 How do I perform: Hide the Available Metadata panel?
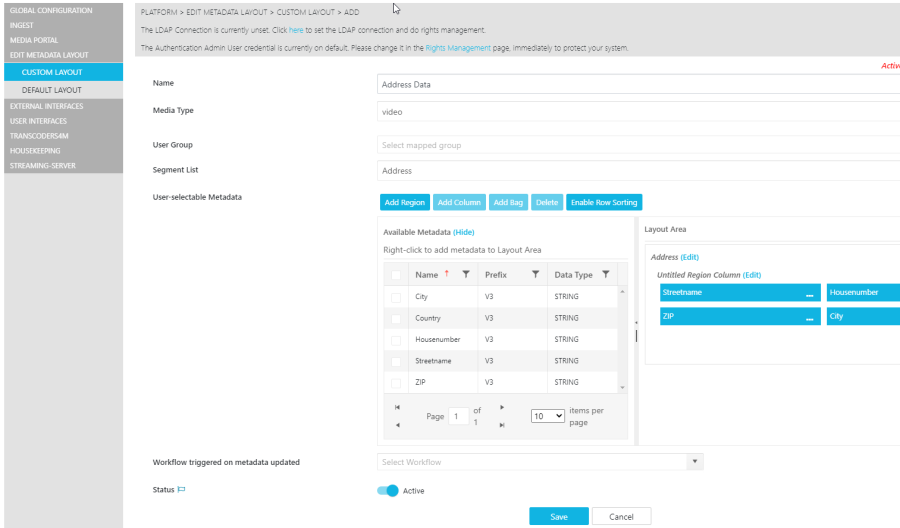tap(463, 232)
